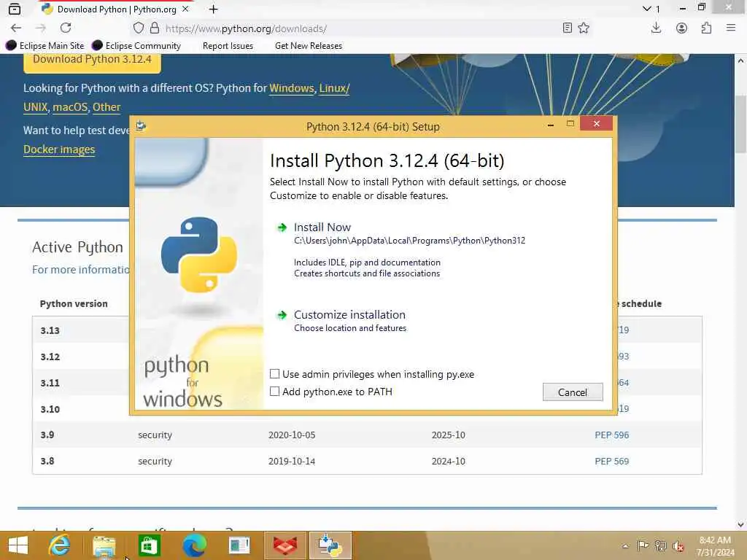Click the 2024-10 end of support cell
Viewport: 747px width, 560px height.
tap(449, 461)
